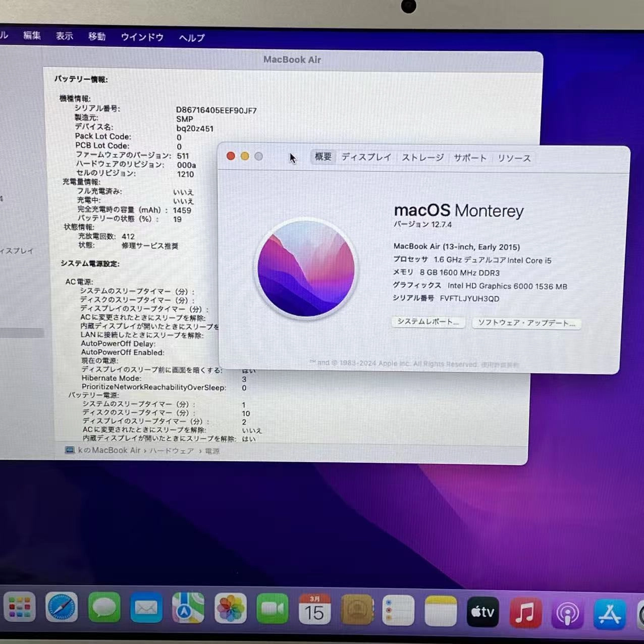Open Safari from the Dock
This screenshot has height=644, width=644.
click(61, 610)
